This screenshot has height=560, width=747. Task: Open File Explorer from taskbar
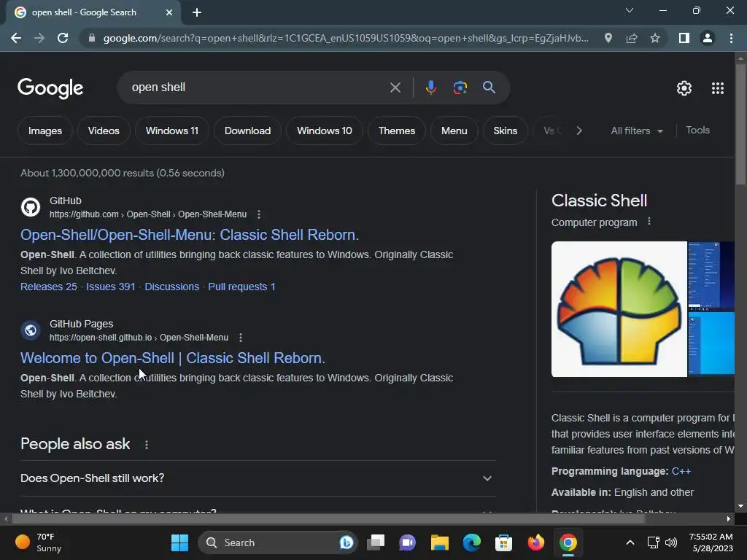pyautogui.click(x=439, y=542)
